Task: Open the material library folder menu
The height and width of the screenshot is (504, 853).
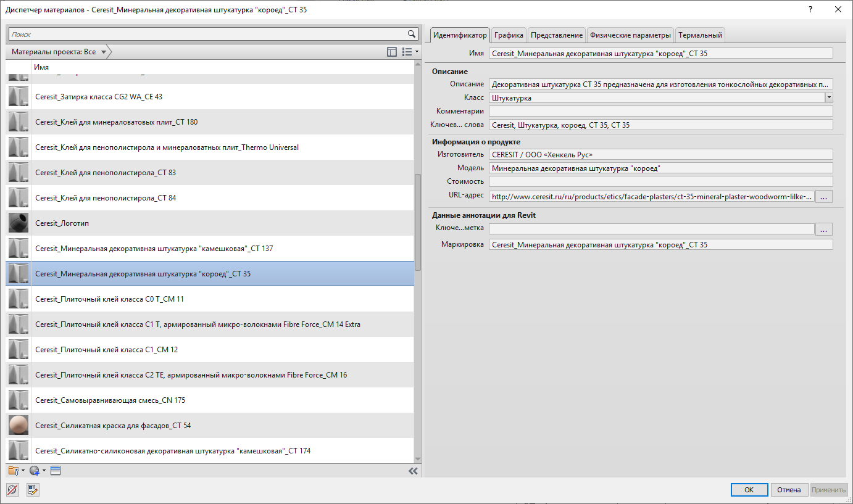Action: pos(16,471)
